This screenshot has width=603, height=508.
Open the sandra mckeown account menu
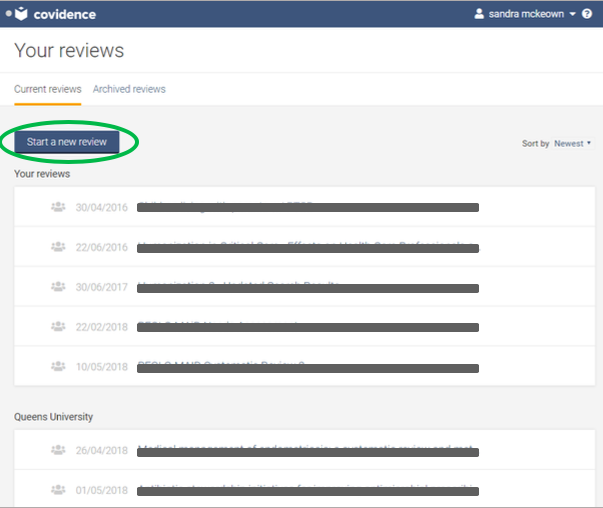pyautogui.click(x=526, y=14)
